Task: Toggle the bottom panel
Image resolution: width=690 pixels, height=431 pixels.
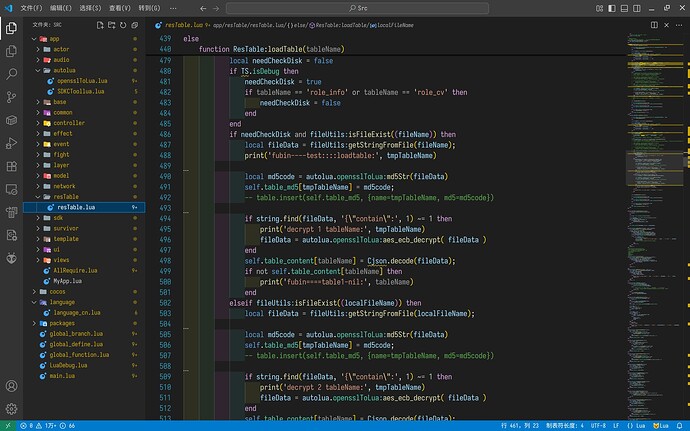Action: pos(624,8)
